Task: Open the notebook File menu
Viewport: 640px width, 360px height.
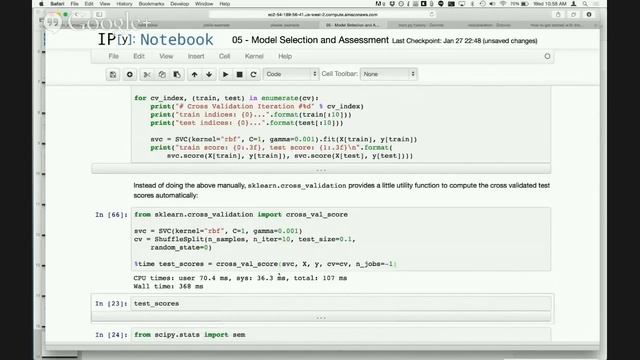Action: 113,56
